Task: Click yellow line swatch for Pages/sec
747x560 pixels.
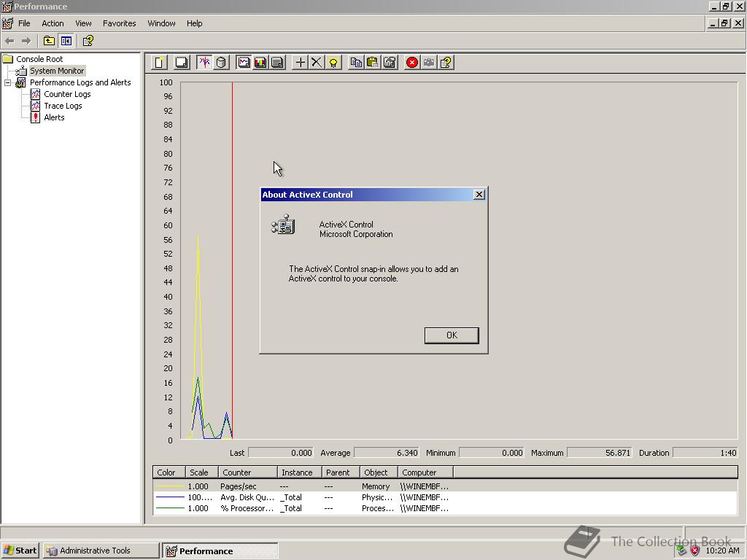Action: coord(170,486)
